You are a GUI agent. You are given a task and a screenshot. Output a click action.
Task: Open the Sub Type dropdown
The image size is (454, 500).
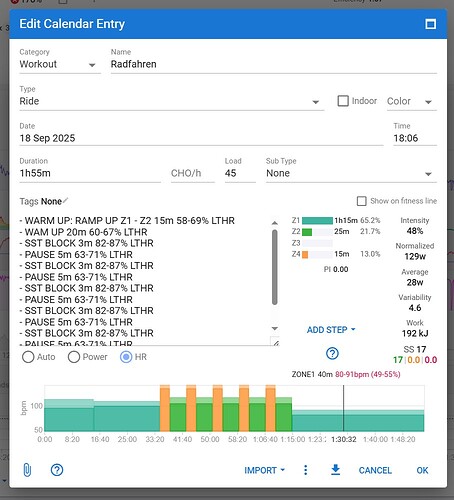tap(351, 173)
